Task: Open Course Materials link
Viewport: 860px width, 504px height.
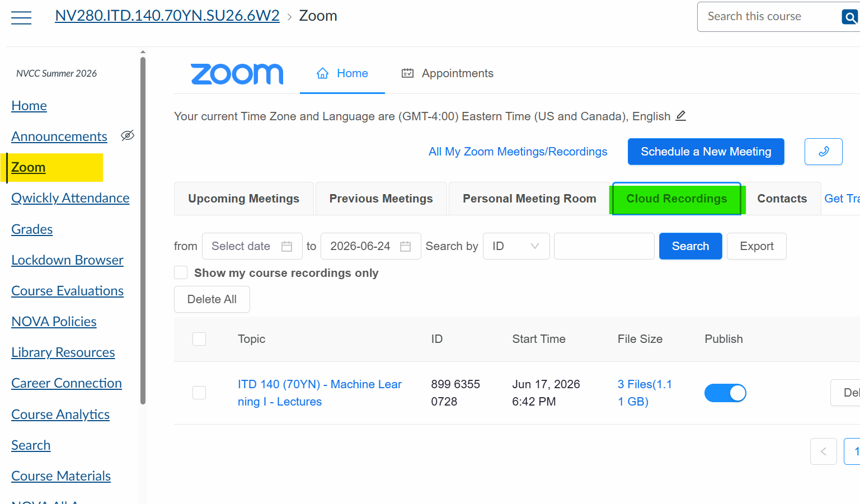Action: click(61, 476)
